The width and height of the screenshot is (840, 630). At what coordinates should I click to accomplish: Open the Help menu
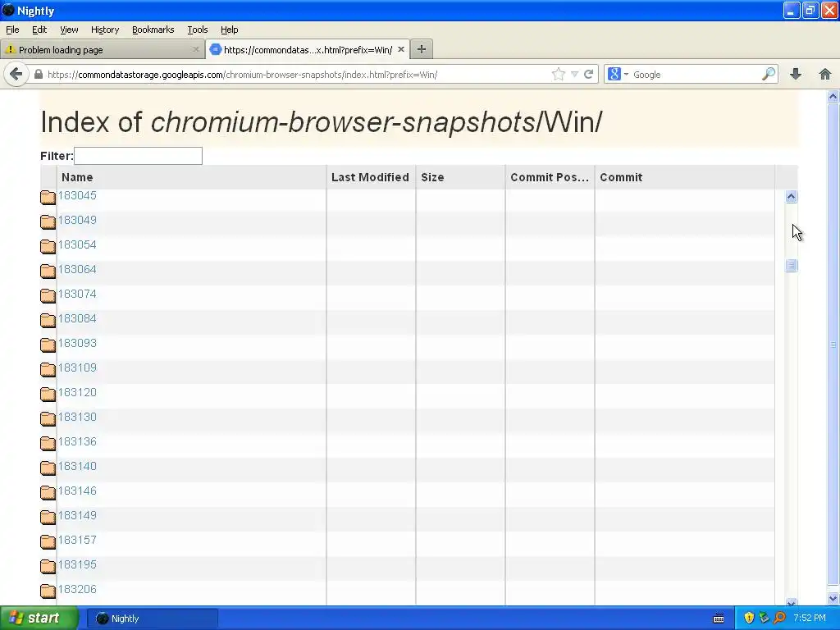tap(230, 30)
